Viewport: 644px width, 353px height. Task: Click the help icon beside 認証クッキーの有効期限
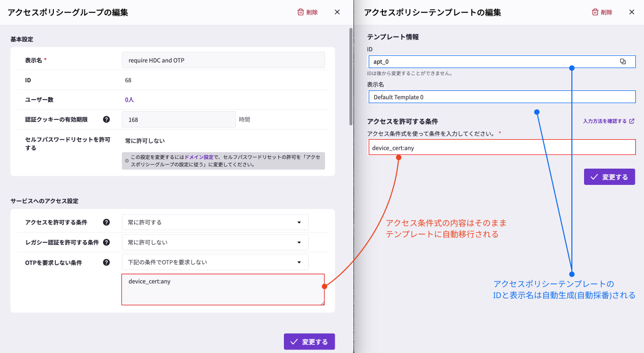pyautogui.click(x=106, y=120)
